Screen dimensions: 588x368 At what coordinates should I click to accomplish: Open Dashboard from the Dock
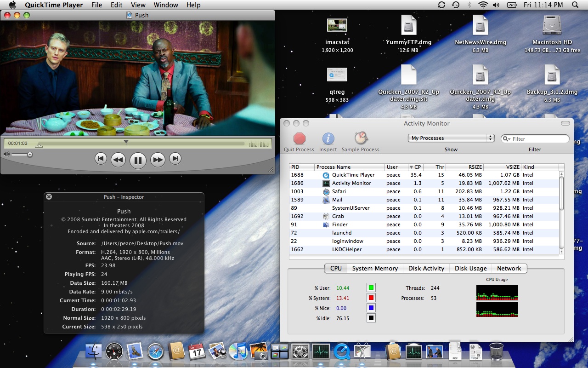[114, 352]
